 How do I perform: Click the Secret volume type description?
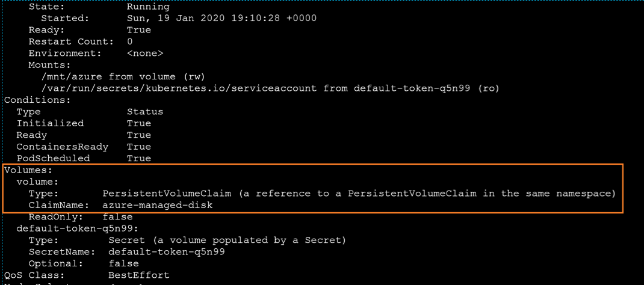[x=227, y=241]
